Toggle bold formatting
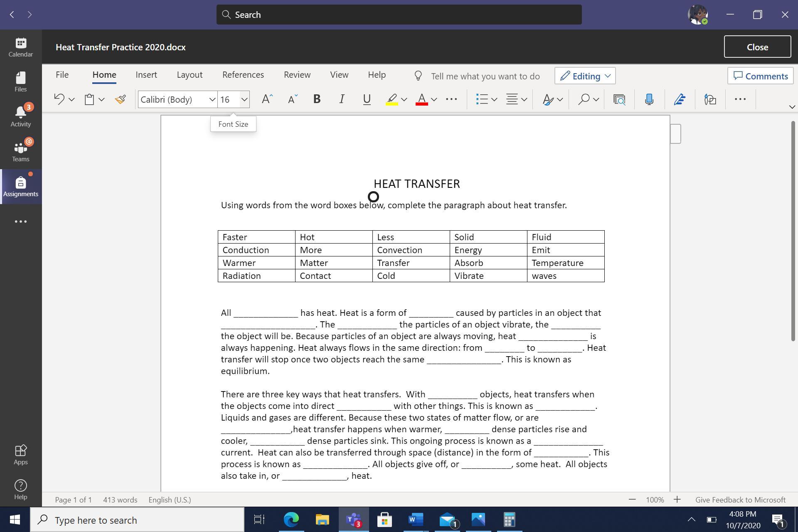798x532 pixels. tap(317, 99)
